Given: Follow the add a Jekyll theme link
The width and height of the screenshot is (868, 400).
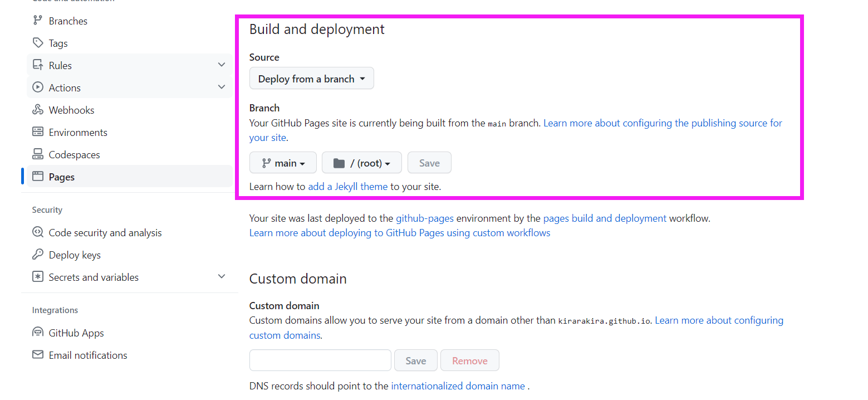Looking at the screenshot, I should [x=348, y=186].
